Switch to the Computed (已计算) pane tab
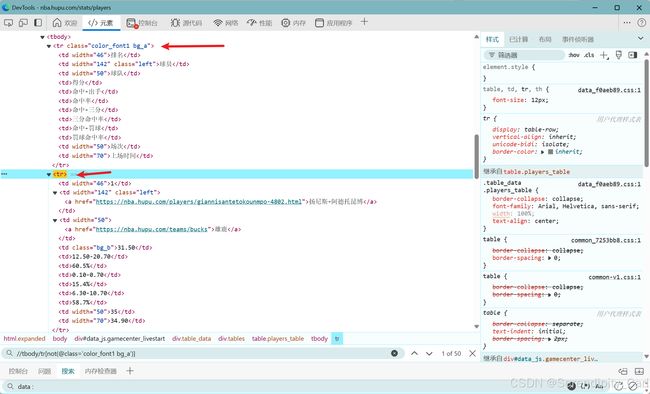650x394 pixels. pos(519,39)
